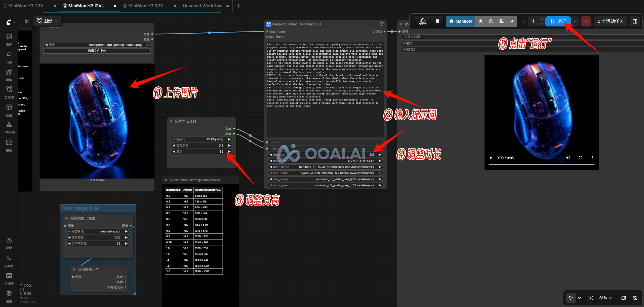The image size is (644, 307).
Task: Increase duration value with right arrow
Action: 380,155
